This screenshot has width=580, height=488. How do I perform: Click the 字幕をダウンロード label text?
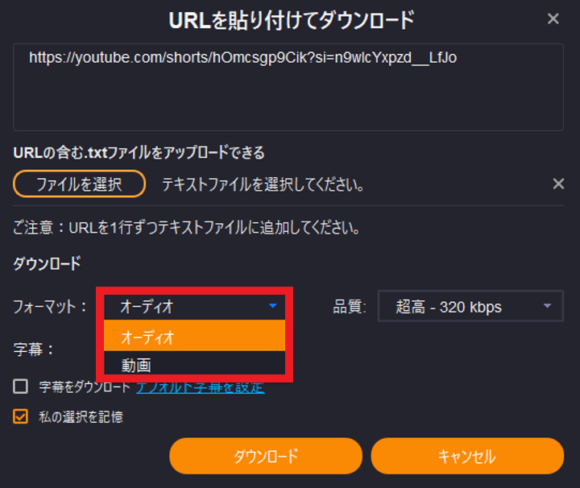click(x=84, y=387)
